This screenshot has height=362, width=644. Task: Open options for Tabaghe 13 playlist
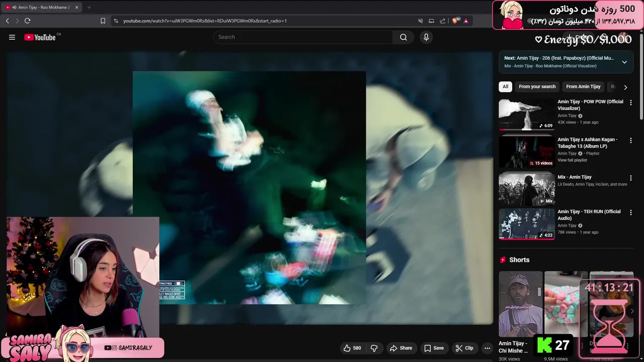coord(630,140)
